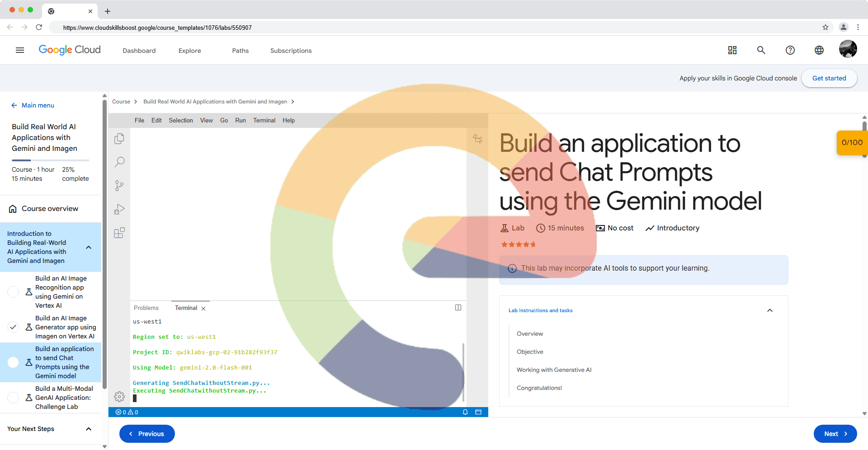Click the Next button
The image size is (868, 450).
[x=835, y=434]
